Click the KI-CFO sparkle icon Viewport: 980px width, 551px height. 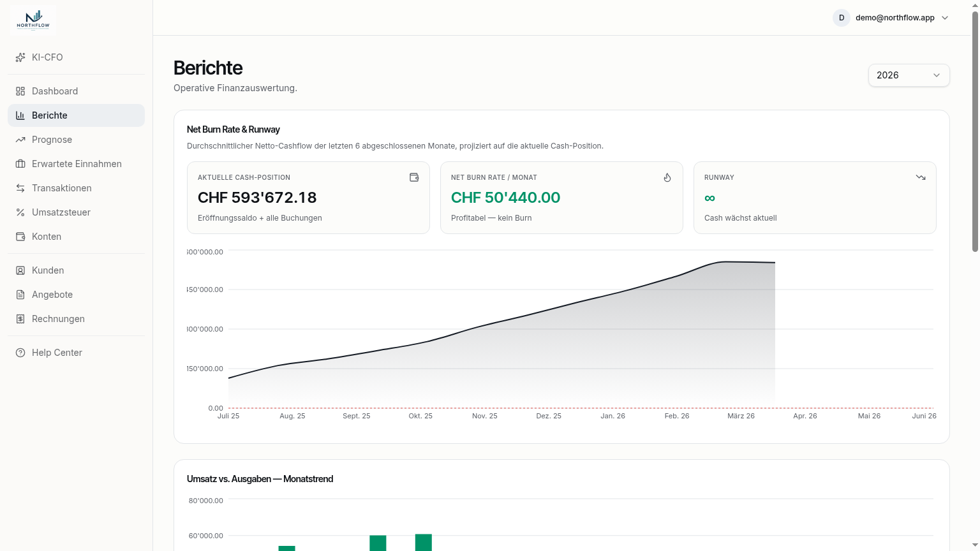[x=20, y=57]
